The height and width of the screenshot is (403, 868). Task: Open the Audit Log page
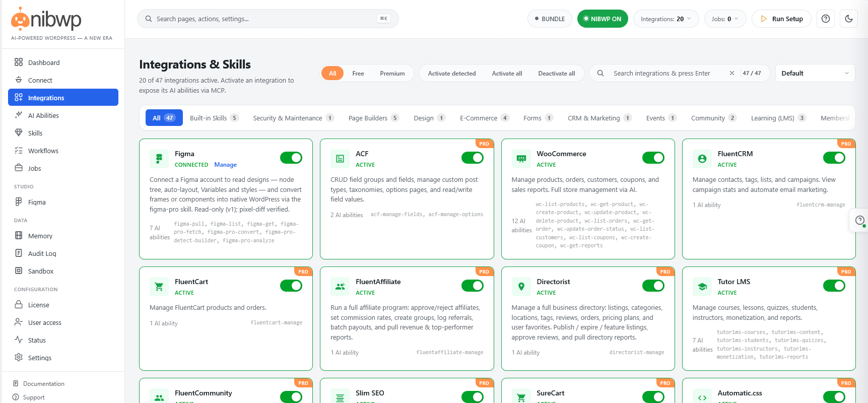[63, 253]
